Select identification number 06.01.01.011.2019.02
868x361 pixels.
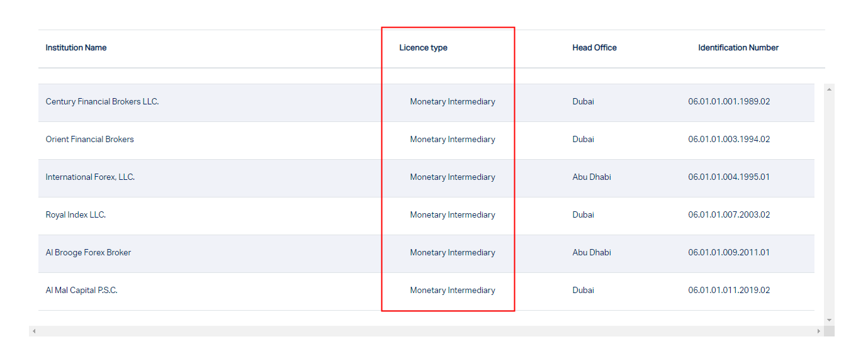pyautogui.click(x=729, y=291)
